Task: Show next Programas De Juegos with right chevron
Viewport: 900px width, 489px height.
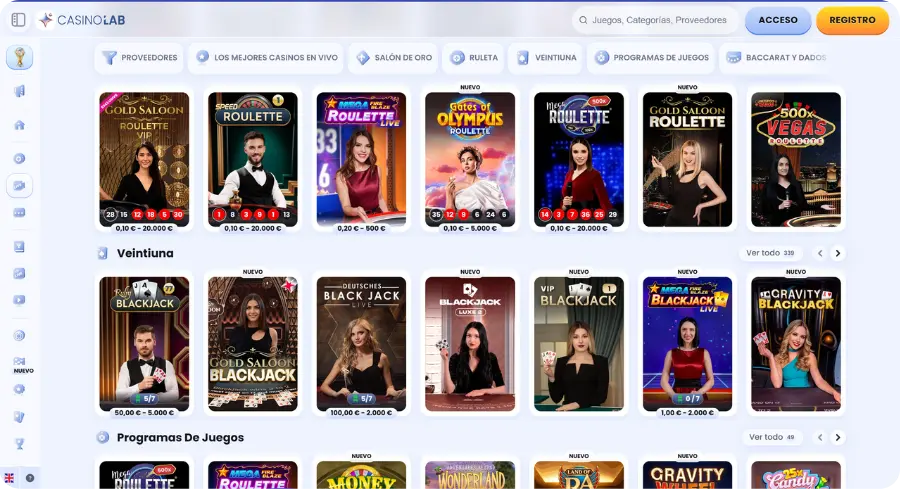Action: point(837,437)
